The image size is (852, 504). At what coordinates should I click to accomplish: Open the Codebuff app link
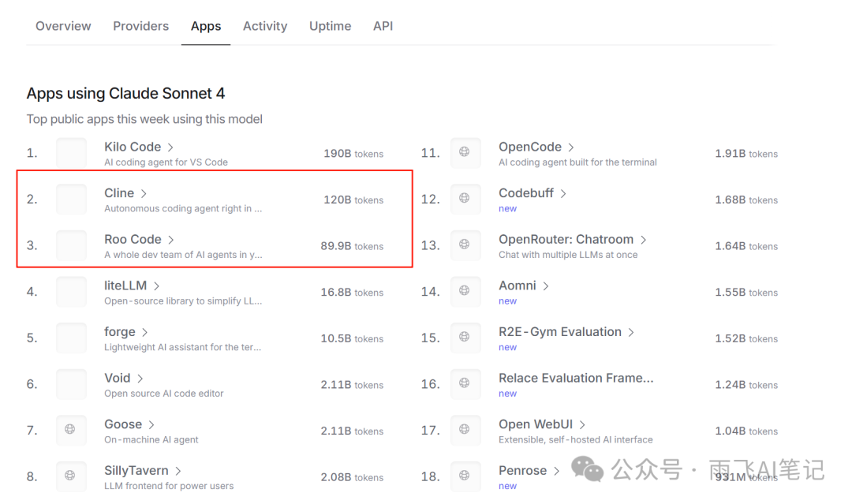coord(526,192)
